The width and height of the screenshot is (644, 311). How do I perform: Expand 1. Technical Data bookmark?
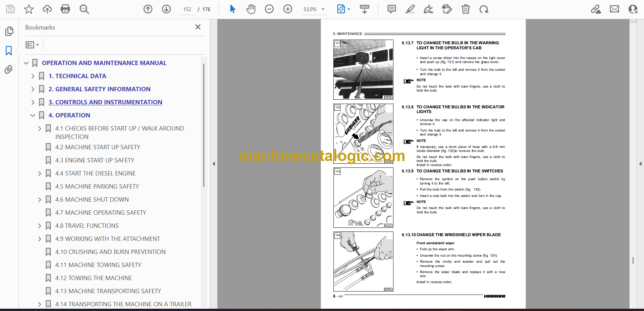[33, 76]
